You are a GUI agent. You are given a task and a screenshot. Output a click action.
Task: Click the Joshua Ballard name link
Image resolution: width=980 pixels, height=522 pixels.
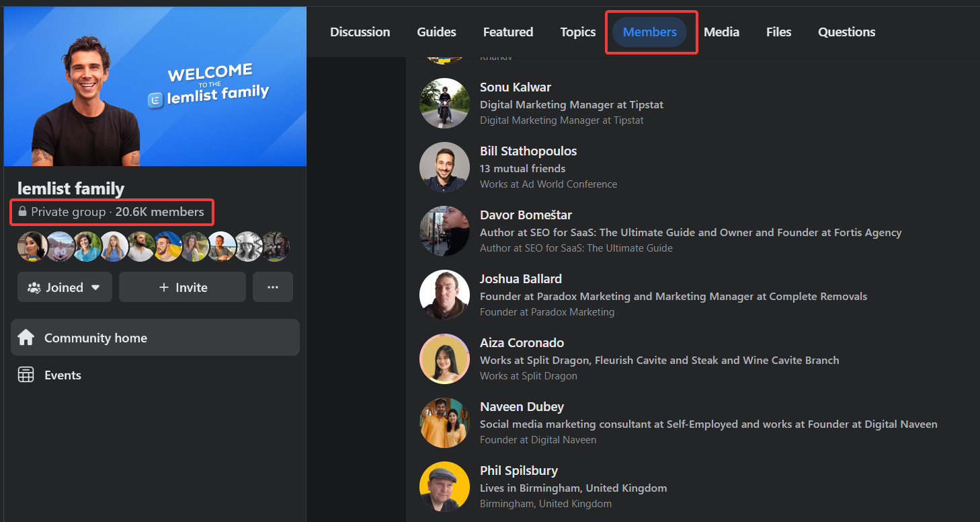(520, 279)
